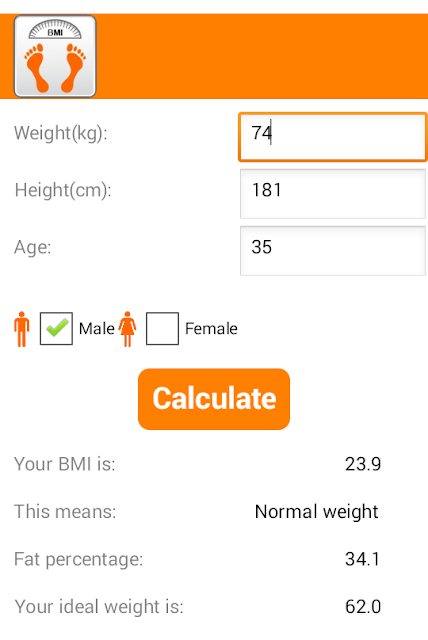Click the Height(cm) label
Screen dimensions: 428x640
(x=63, y=191)
